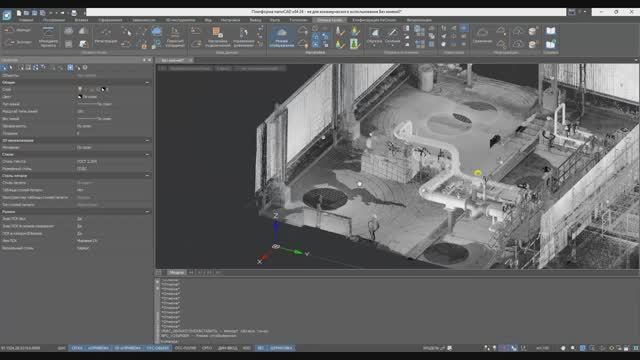Toggle ШТРИХОВКА in status bar

tap(281, 348)
